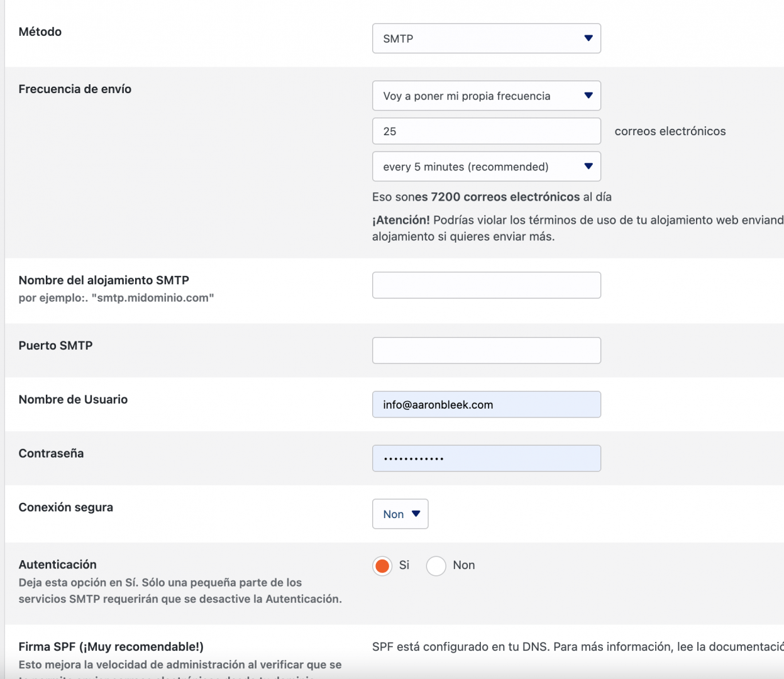Click the 'Deja esta opción en Sí' help text
Viewport: 784px width, 679px height.
pyautogui.click(x=180, y=591)
